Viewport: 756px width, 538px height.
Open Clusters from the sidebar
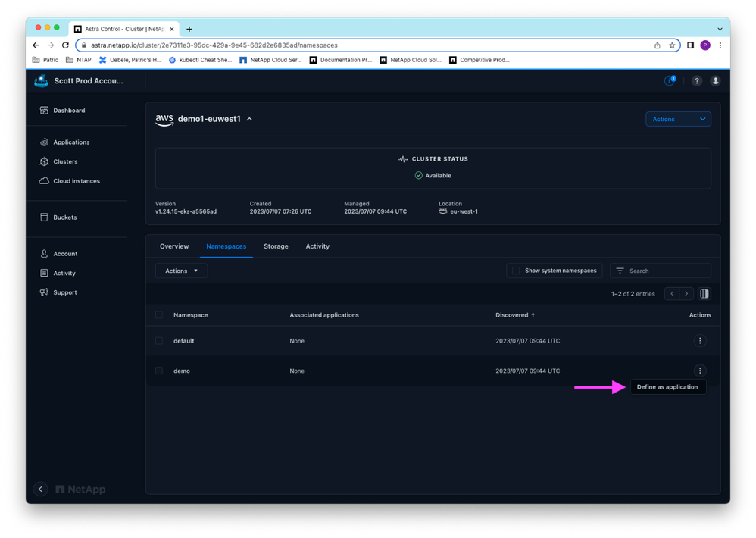click(x=59, y=161)
